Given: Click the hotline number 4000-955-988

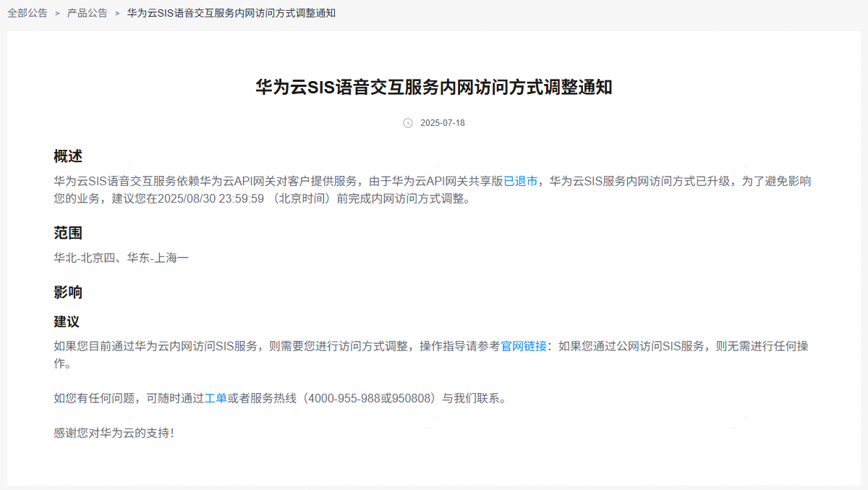Looking at the screenshot, I should tap(344, 398).
